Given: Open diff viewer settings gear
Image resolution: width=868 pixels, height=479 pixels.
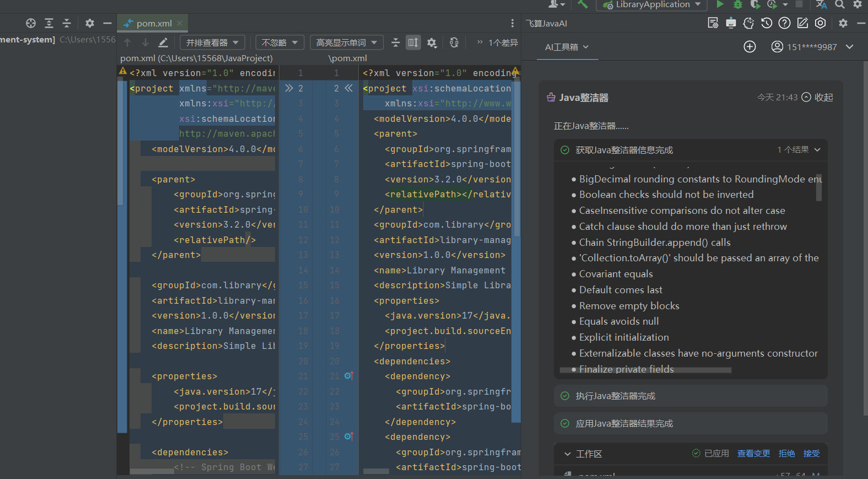Looking at the screenshot, I should click(432, 42).
